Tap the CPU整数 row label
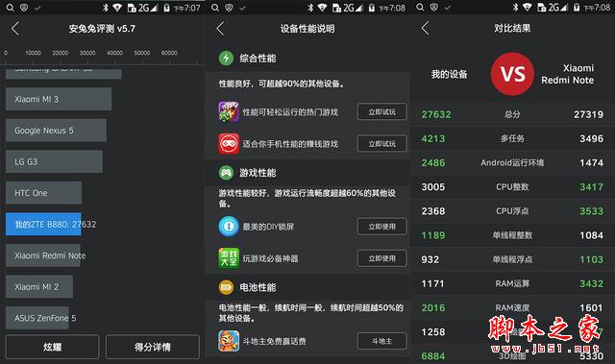615x364 pixels. coord(512,187)
